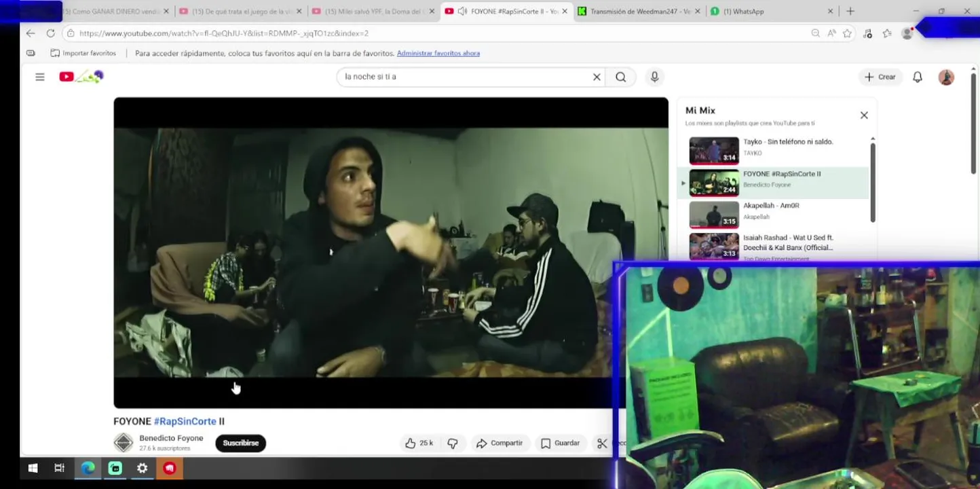
Task: Click the favorites bar icon beside Importar favoritos
Action: click(31, 53)
